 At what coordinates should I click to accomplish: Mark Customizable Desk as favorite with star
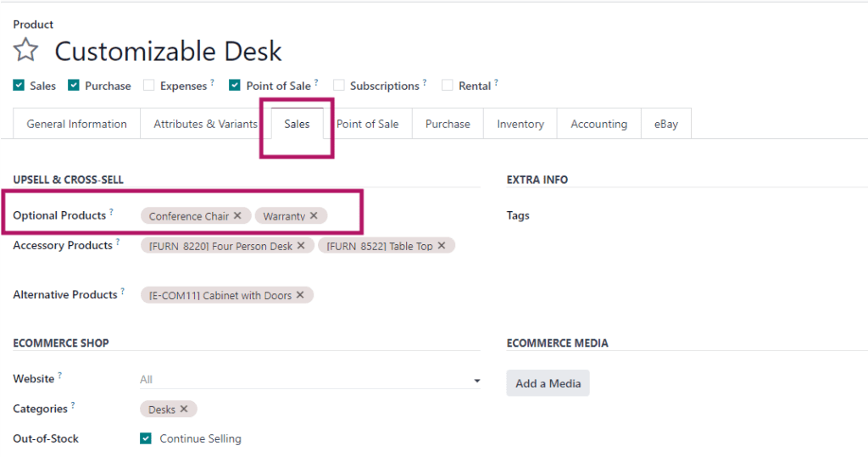(x=26, y=51)
